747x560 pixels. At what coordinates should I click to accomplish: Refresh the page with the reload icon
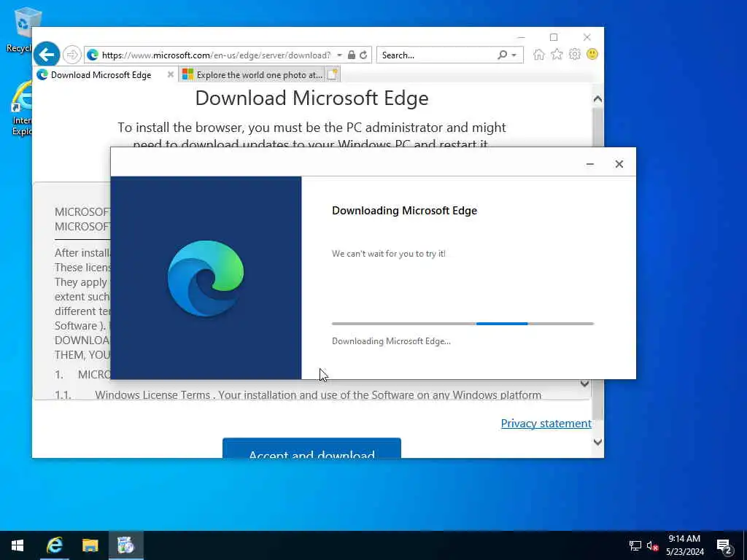click(x=363, y=55)
